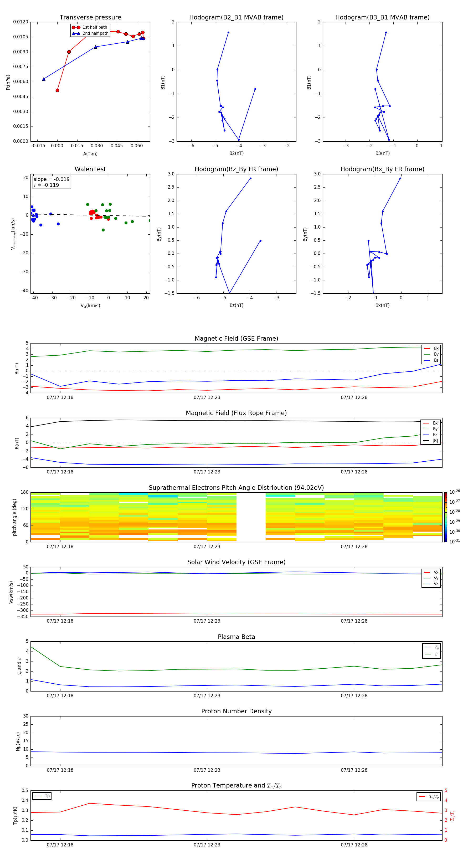
Task: Click the 'Suprathermal Electrons Pitch Angle Distribution' title
Action: pyautogui.click(x=236, y=488)
